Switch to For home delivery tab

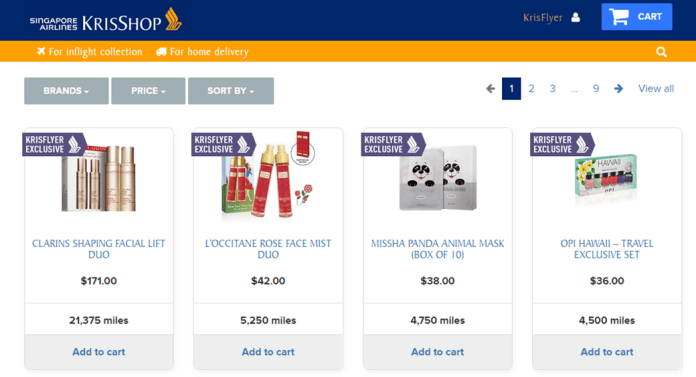(x=202, y=52)
